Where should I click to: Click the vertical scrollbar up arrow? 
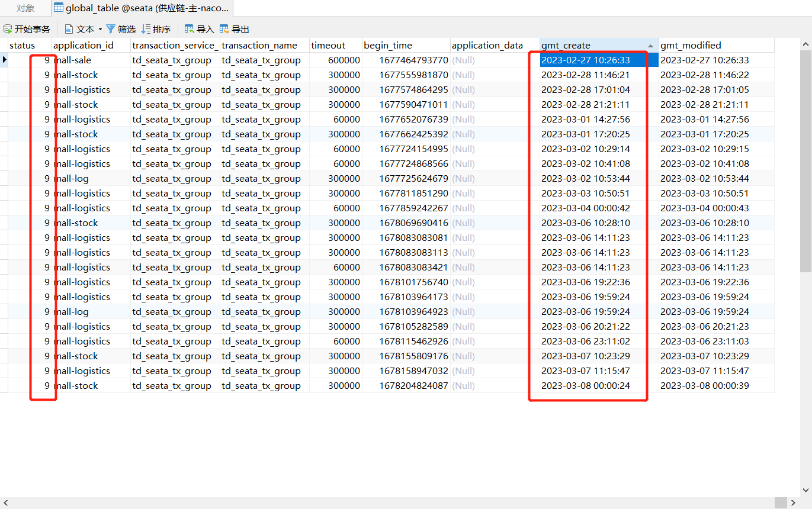(x=806, y=43)
